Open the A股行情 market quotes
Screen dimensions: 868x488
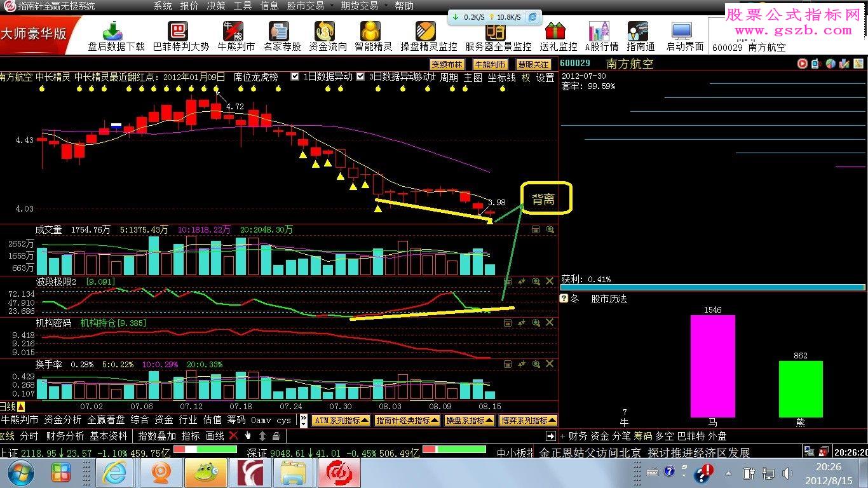coord(601,36)
